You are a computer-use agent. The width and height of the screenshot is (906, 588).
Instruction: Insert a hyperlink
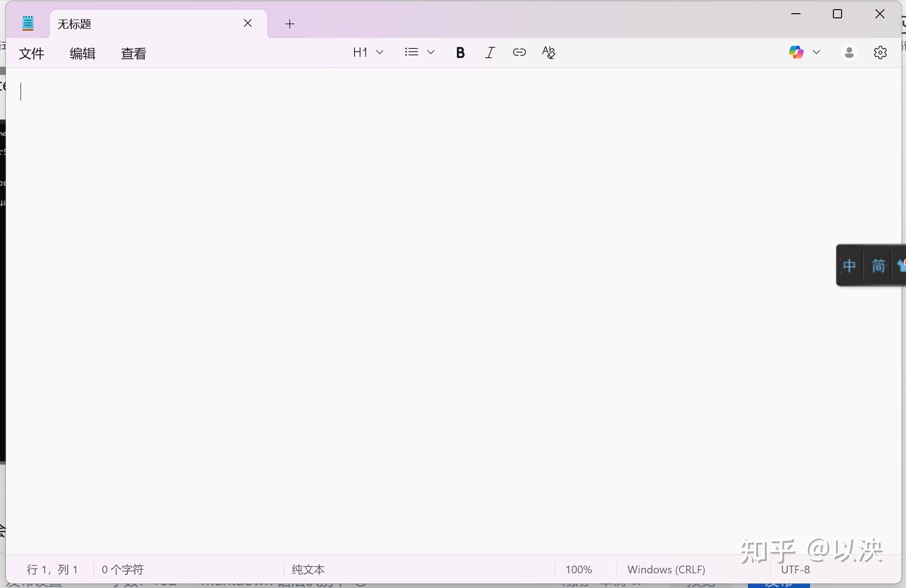(x=519, y=52)
